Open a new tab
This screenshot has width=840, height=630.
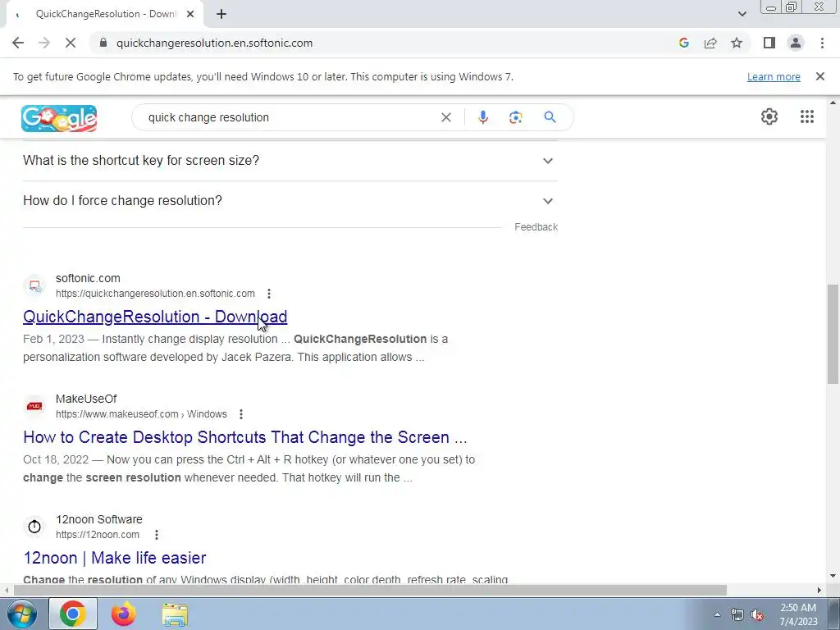pyautogui.click(x=221, y=14)
